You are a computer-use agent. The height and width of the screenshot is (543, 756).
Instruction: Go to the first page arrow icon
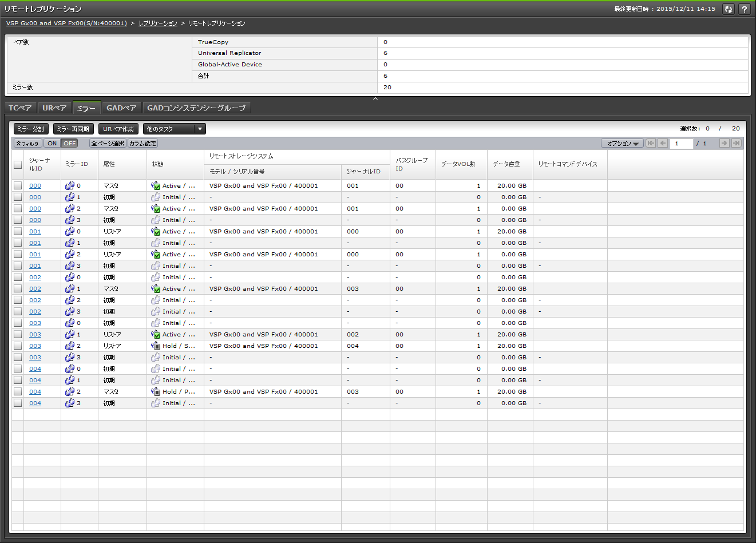[x=651, y=143]
